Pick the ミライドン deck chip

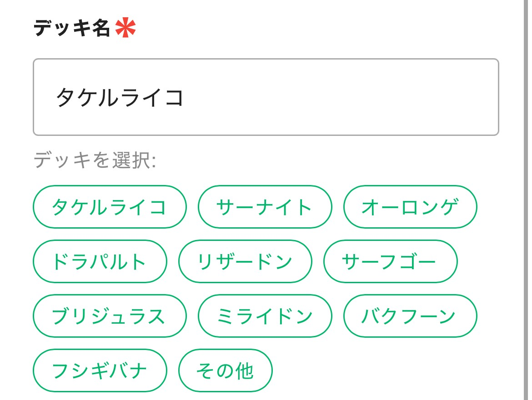click(x=265, y=316)
